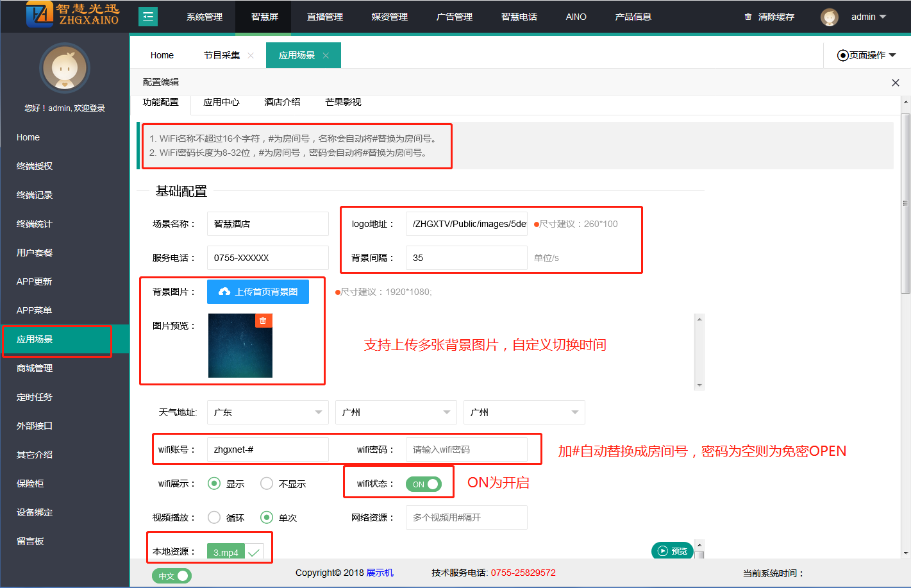Open the 展示机 link in the footer
The height and width of the screenshot is (588, 911).
click(x=380, y=573)
